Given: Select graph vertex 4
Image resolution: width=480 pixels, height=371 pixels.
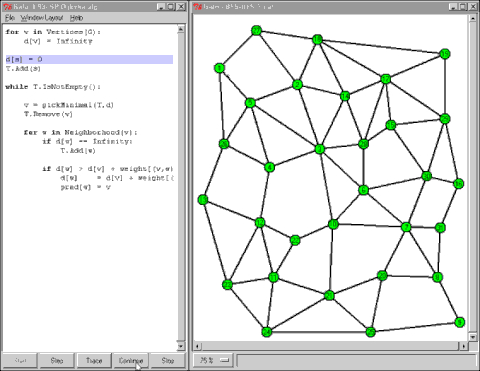Looking at the screenshot, I should [x=269, y=167].
